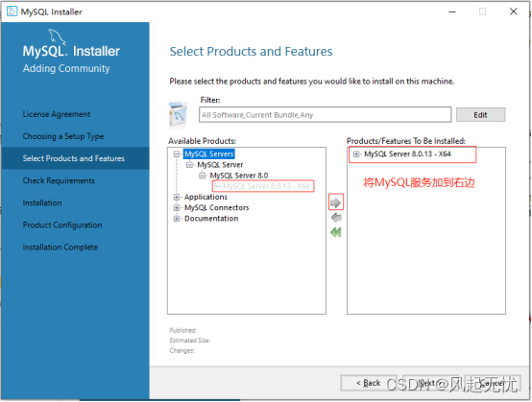Click the Edit filter button
The width and height of the screenshot is (532, 402).
click(480, 115)
